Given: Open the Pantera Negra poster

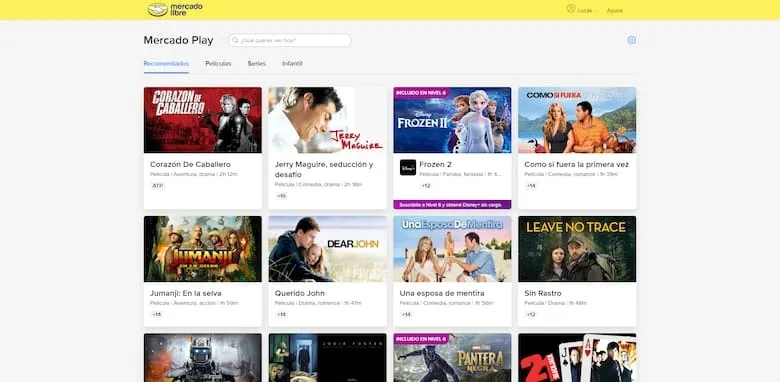Looking at the screenshot, I should point(452,358).
